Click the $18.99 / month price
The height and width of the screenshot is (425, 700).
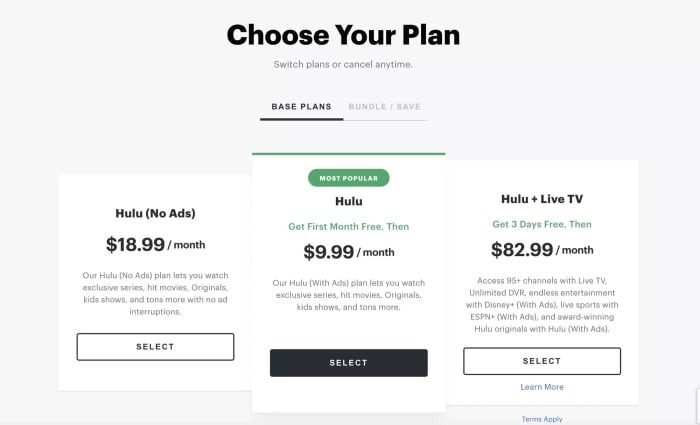click(155, 243)
